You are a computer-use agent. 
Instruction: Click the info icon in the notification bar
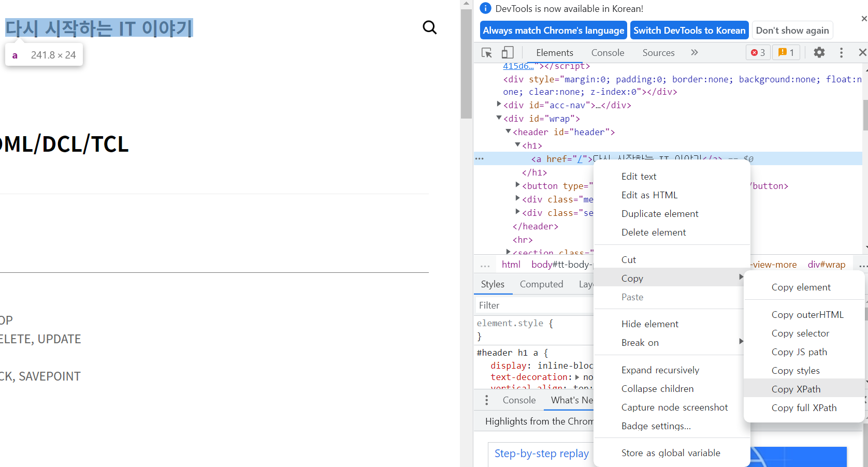pyautogui.click(x=485, y=8)
